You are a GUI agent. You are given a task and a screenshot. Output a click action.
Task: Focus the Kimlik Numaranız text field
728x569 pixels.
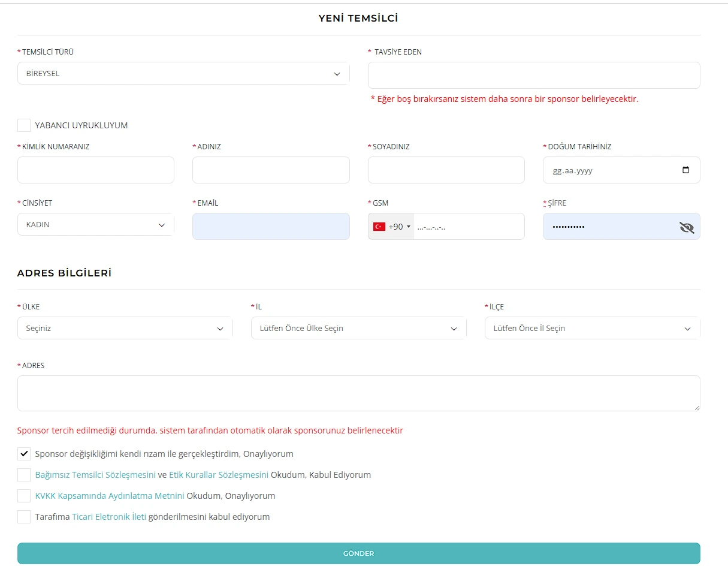click(96, 170)
